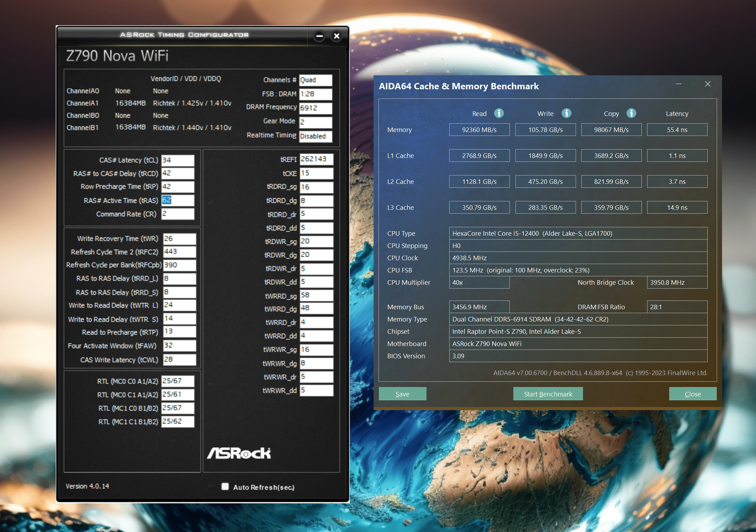The image size is (756, 532).
Task: Select the FSB : DRAM ratio field
Action: (315, 94)
